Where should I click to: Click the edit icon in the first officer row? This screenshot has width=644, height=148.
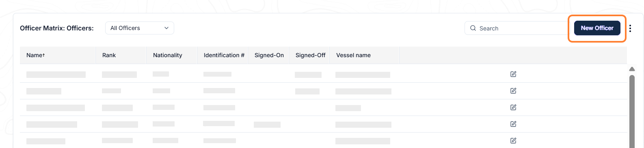tap(513, 74)
